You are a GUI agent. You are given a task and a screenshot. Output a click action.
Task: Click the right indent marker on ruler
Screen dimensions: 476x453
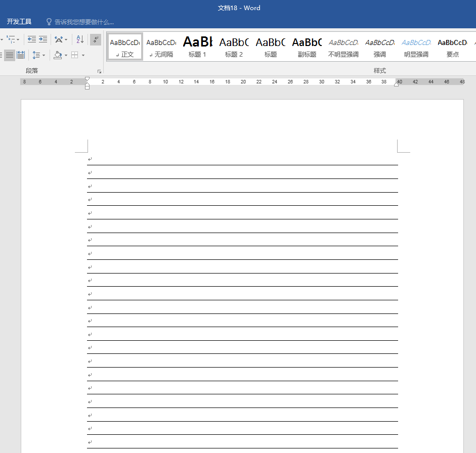[396, 84]
